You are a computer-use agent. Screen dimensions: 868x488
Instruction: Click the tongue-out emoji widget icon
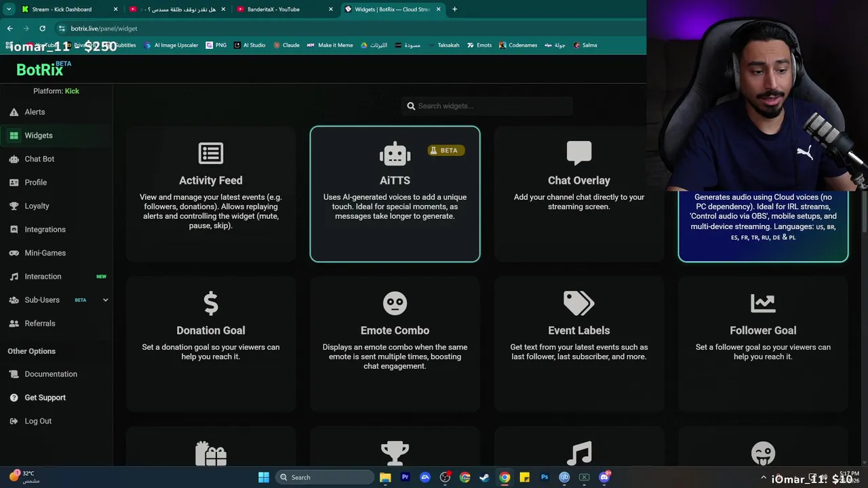763,453
